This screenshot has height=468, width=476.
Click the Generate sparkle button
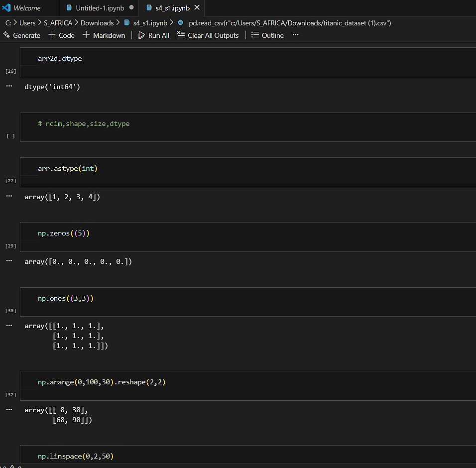21,35
